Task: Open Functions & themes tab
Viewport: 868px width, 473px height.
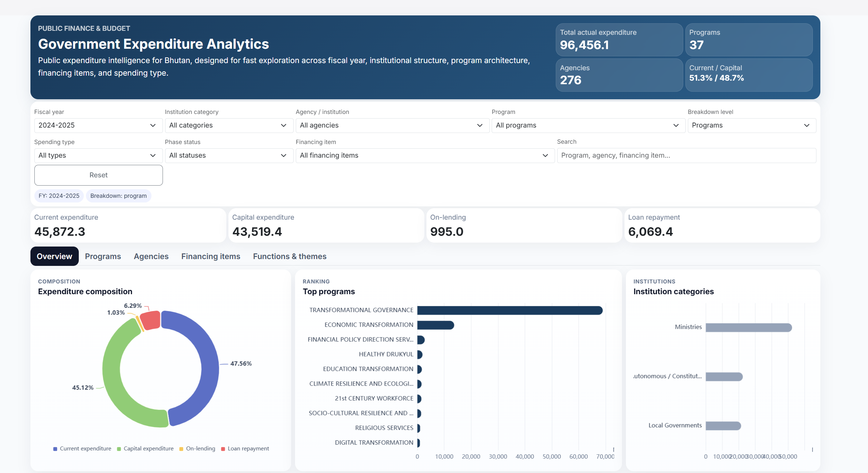Action: click(x=289, y=257)
